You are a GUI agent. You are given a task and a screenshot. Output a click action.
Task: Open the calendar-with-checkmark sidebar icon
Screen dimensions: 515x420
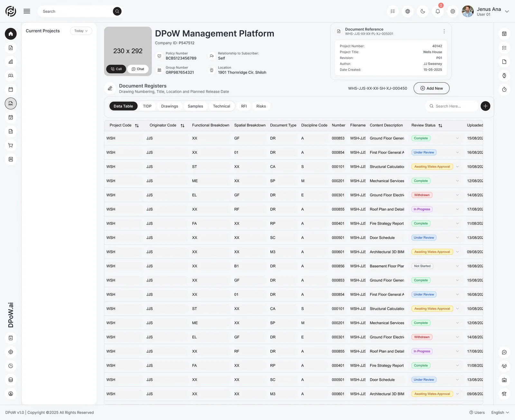point(11,117)
